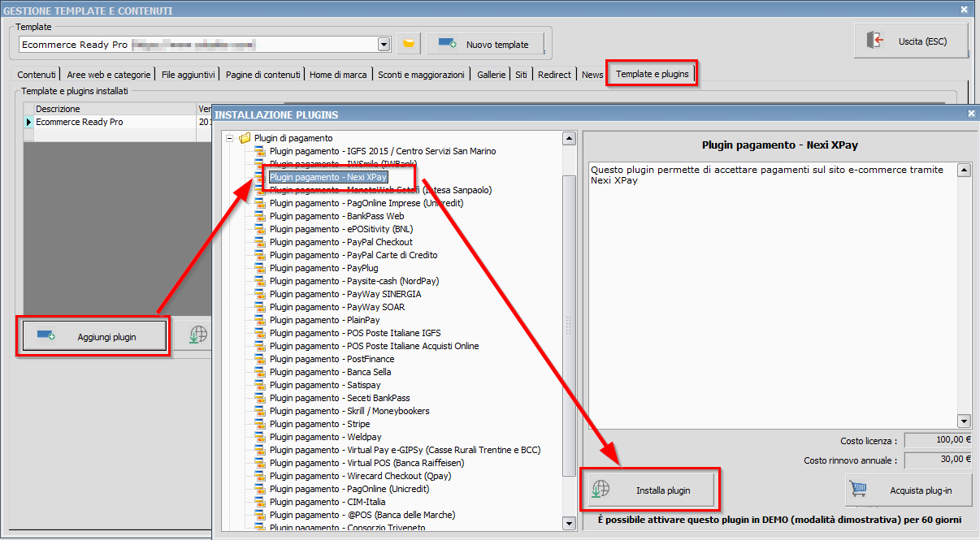980x540 pixels.
Task: Click icon beside PostFinance plugin
Action: [260, 359]
